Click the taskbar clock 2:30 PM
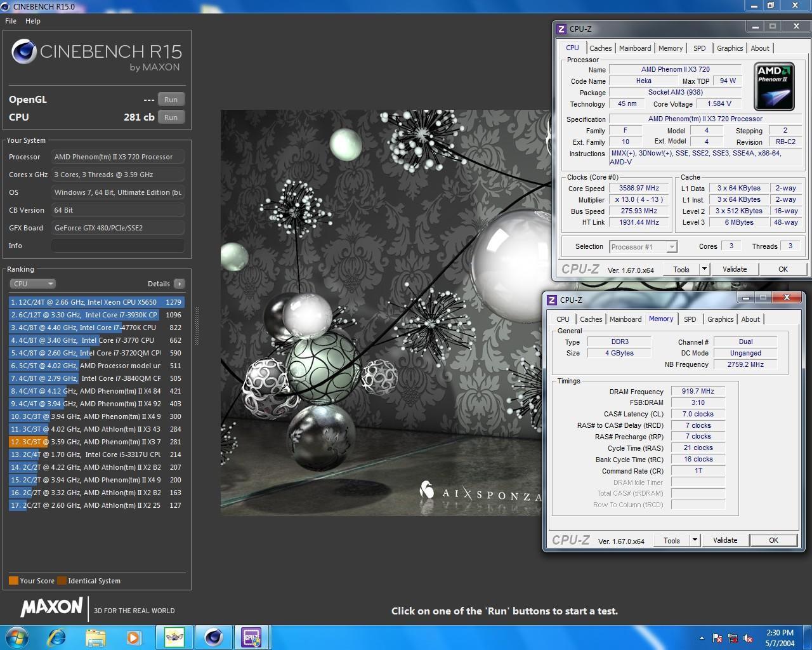Image resolution: width=812 pixels, height=650 pixels. click(x=780, y=633)
